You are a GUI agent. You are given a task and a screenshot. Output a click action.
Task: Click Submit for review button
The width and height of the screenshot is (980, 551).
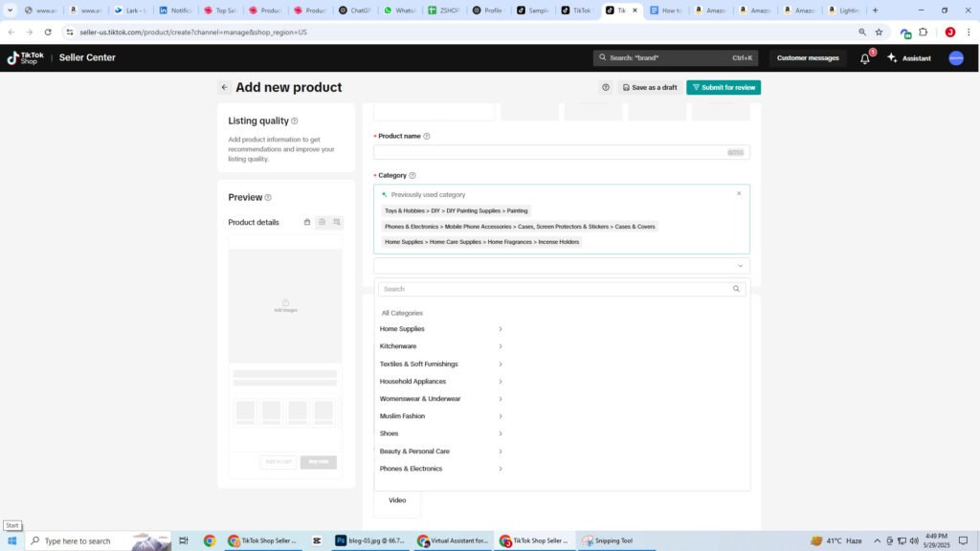click(724, 87)
